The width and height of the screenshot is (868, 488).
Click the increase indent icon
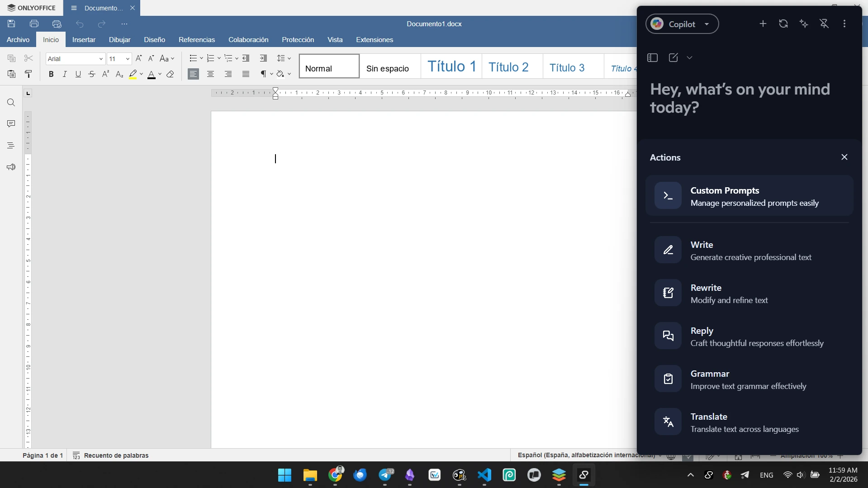click(263, 58)
